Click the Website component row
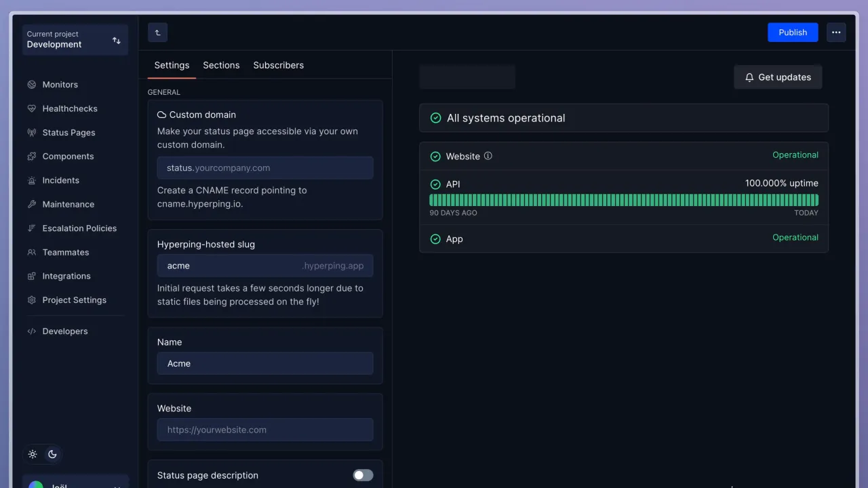This screenshot has height=488, width=868. coord(624,157)
